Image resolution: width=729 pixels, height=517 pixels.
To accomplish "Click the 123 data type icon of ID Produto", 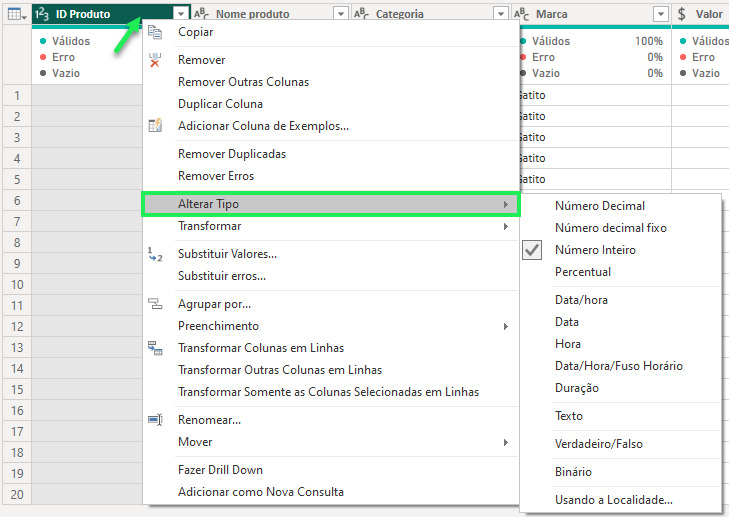I will [x=42, y=14].
